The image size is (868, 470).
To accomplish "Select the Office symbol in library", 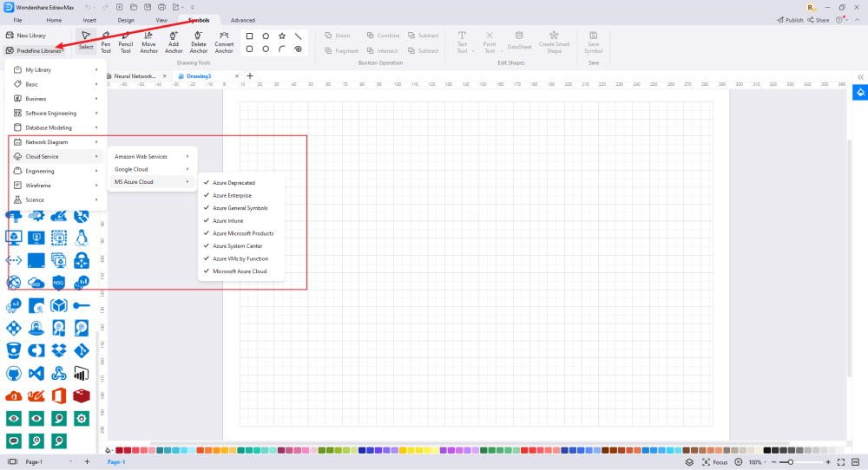I will tap(59, 396).
